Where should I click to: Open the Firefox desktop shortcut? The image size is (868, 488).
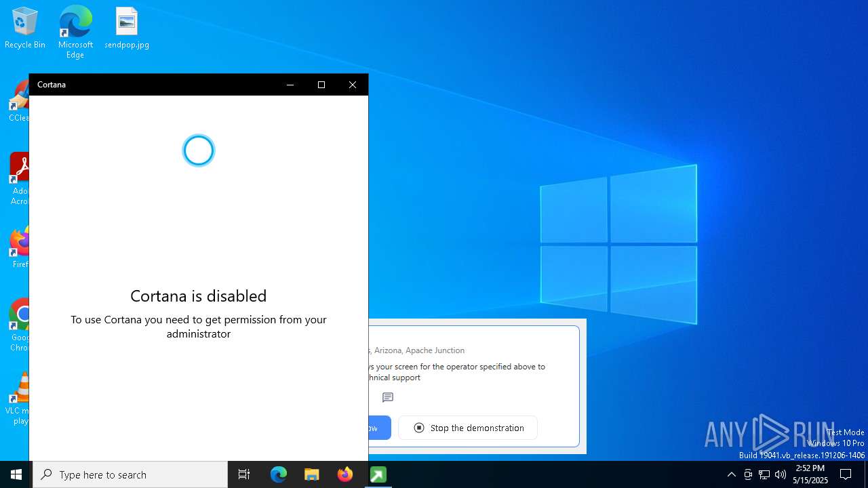[x=20, y=248]
